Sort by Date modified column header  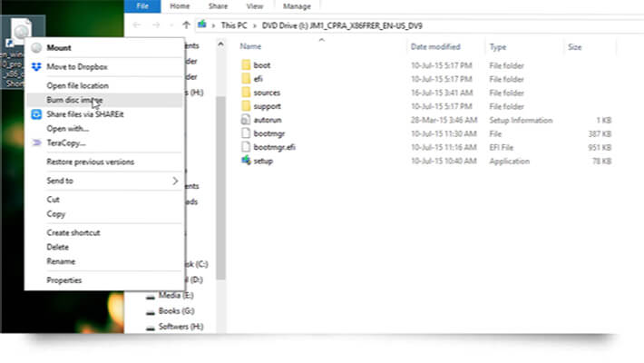(x=435, y=47)
